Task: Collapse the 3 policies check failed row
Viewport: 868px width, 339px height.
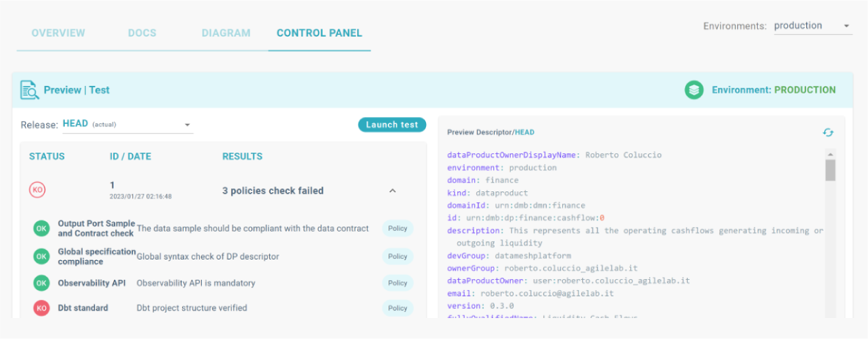Action: click(x=392, y=191)
